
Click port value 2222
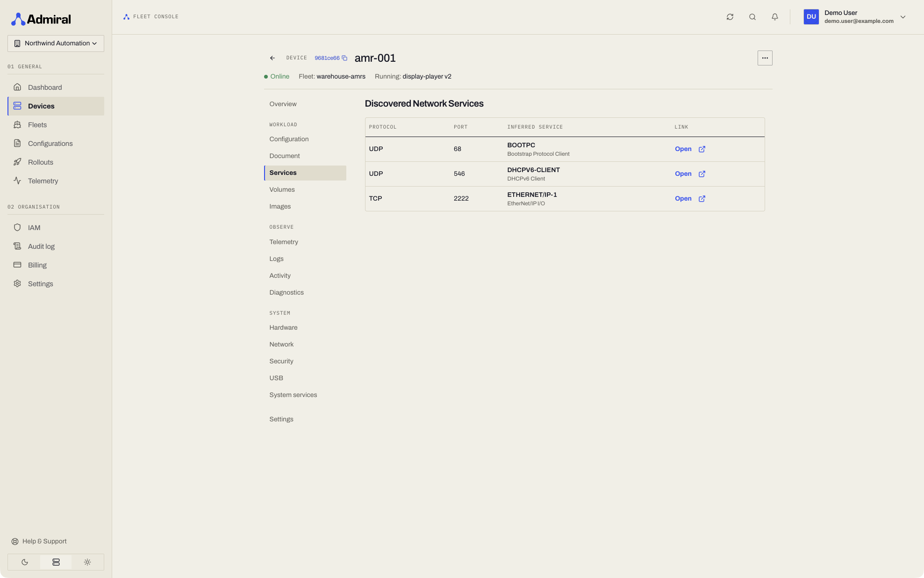(461, 199)
